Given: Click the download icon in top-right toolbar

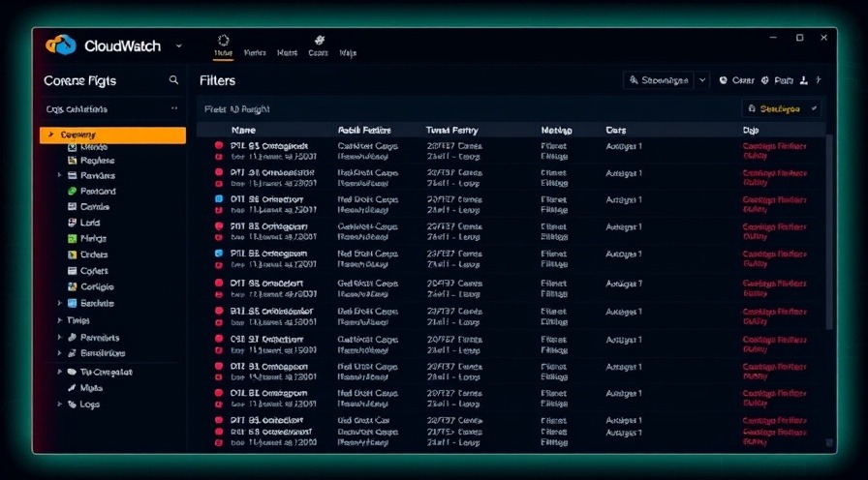Looking at the screenshot, I should [804, 80].
